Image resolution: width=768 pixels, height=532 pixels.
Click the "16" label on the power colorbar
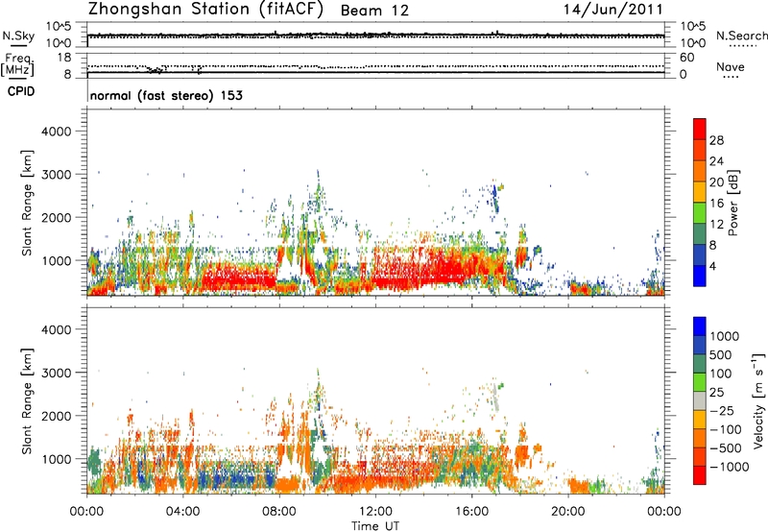coord(716,204)
